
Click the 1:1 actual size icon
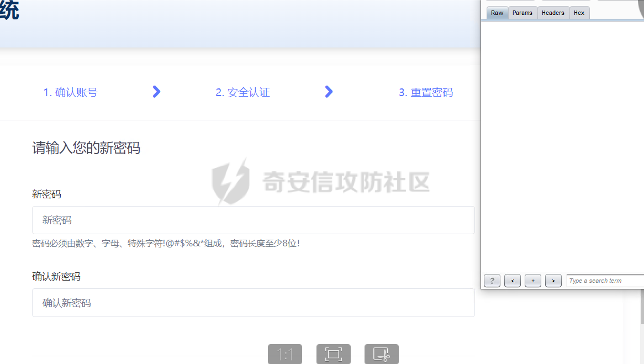[285, 354]
